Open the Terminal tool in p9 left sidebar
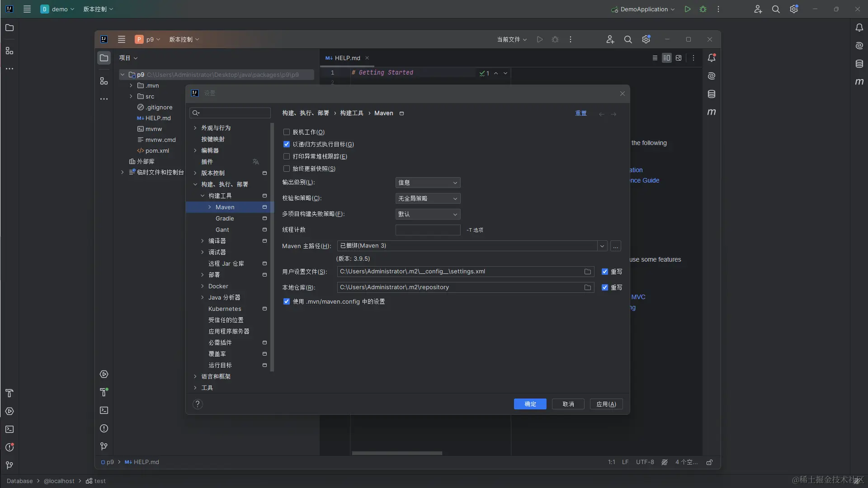 [104, 410]
